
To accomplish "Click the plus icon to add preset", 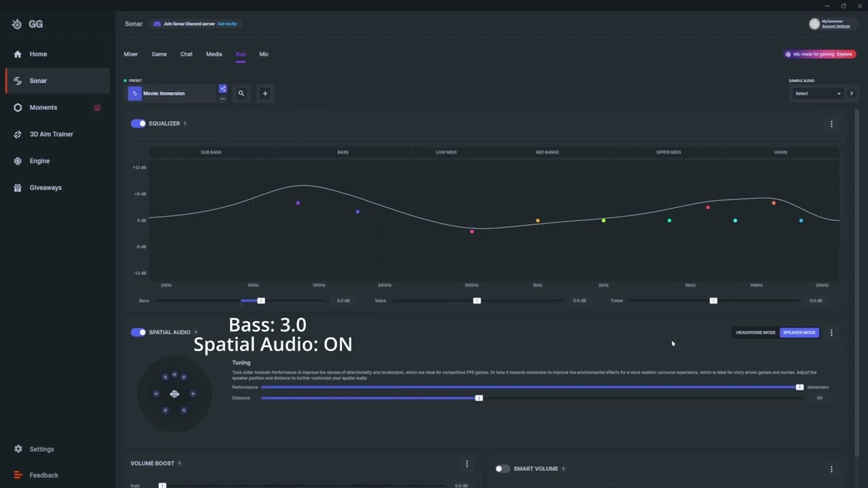I will point(265,94).
